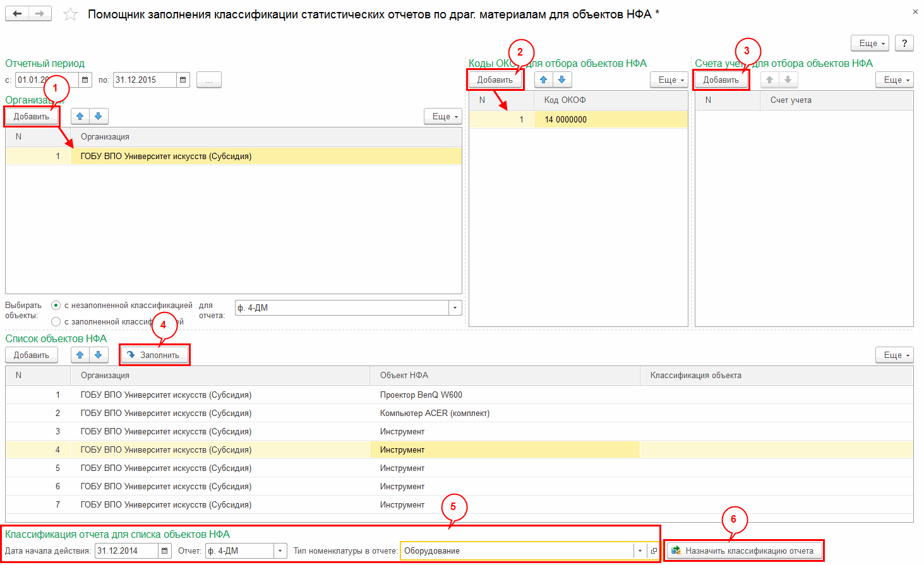Viewport: 924px width, 565px height.
Task: Open calendar for period start date
Action: (85, 80)
